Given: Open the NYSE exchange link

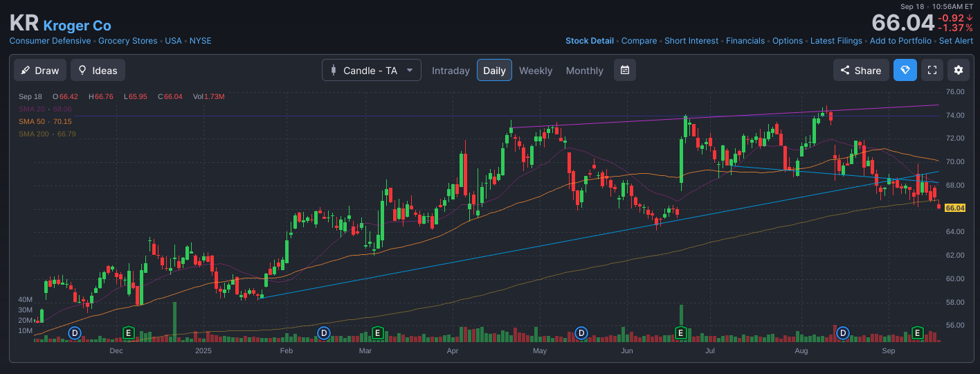Looking at the screenshot, I should [201, 41].
